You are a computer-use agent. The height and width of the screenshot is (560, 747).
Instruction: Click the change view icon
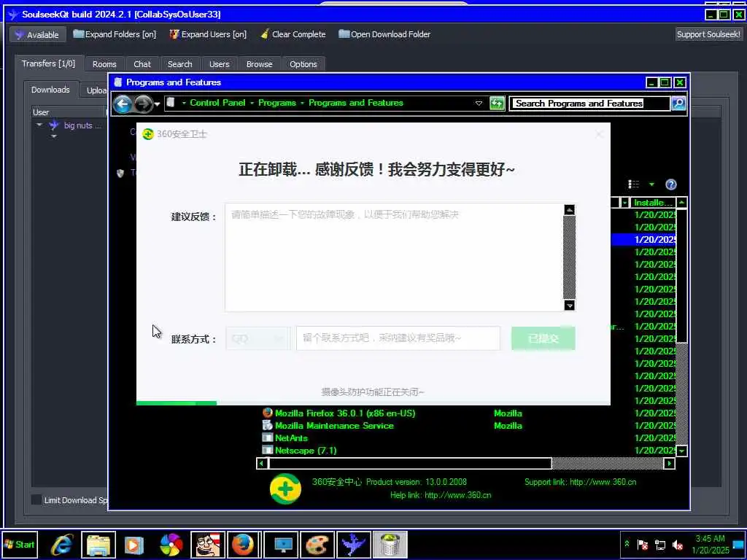coord(634,184)
